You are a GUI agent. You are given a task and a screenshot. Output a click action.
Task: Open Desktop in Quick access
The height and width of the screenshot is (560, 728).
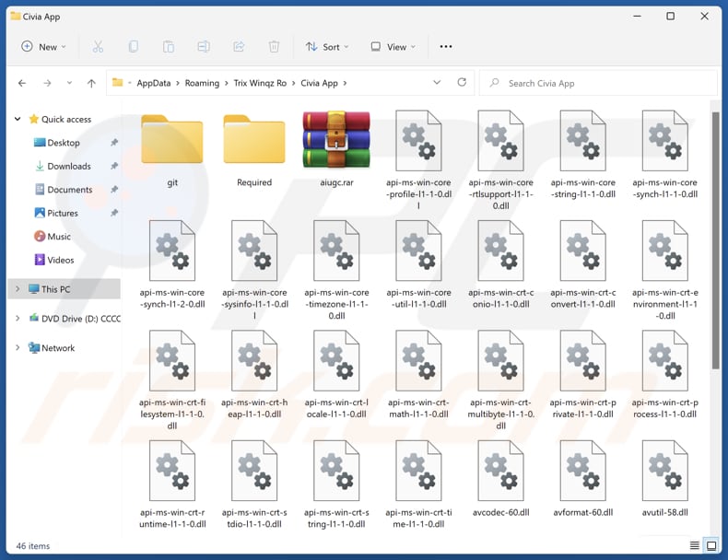click(x=64, y=143)
